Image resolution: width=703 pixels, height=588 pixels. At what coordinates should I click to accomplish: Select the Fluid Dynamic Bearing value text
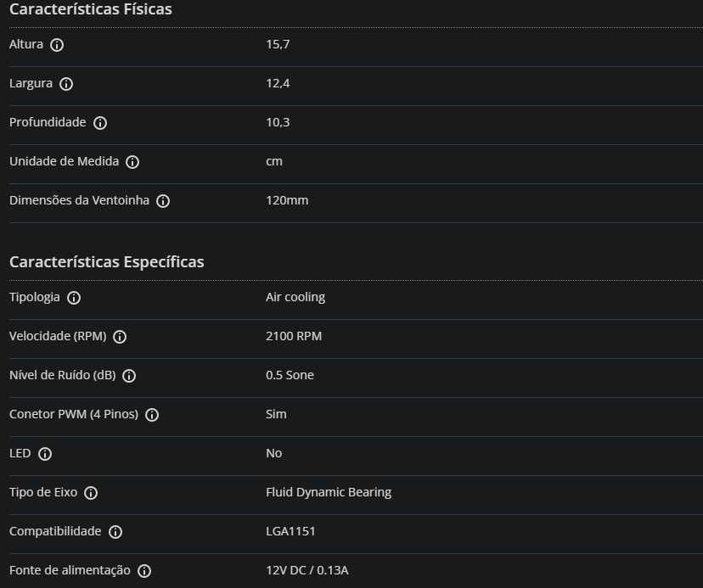[x=329, y=492]
